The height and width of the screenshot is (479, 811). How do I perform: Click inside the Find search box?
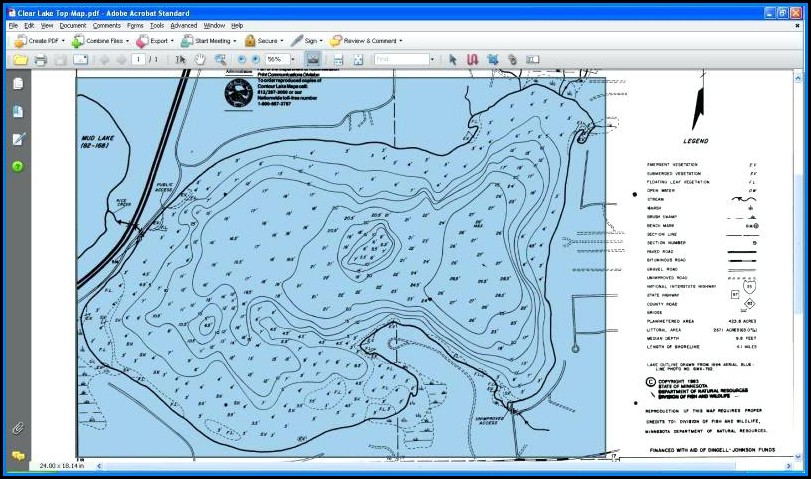(398, 60)
